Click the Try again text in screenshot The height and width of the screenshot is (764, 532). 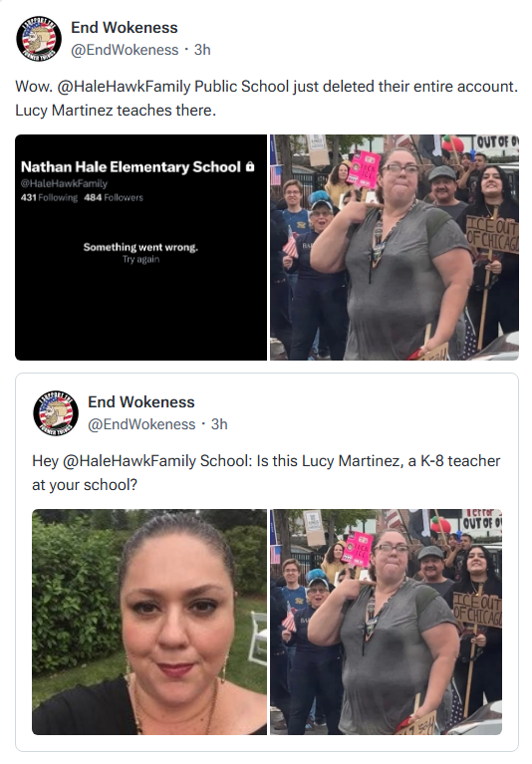140,259
